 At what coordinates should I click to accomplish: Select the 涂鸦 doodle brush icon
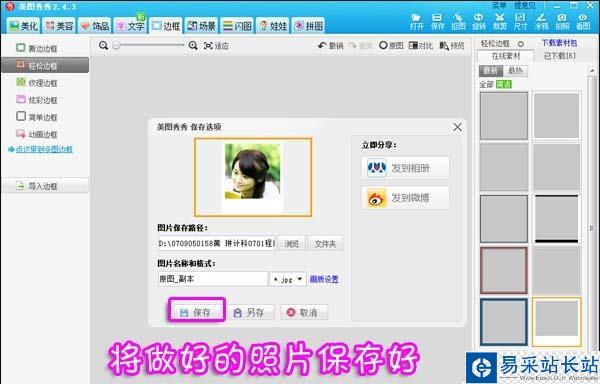coord(541,22)
